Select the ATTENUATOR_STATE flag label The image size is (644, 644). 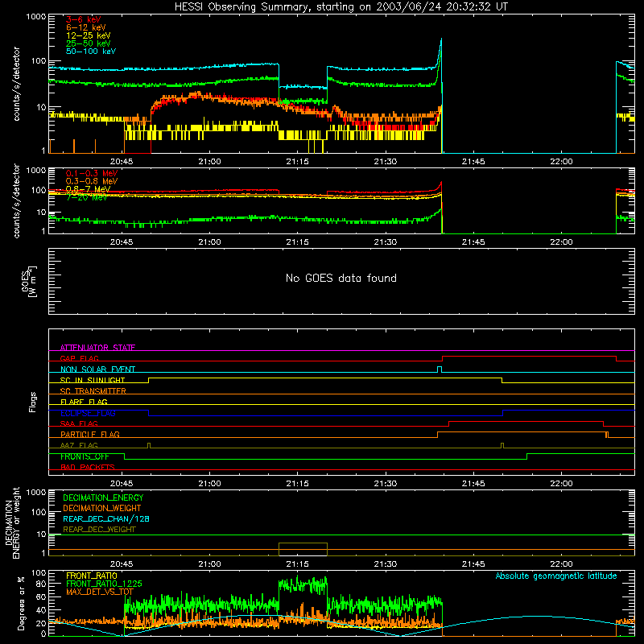click(x=97, y=348)
